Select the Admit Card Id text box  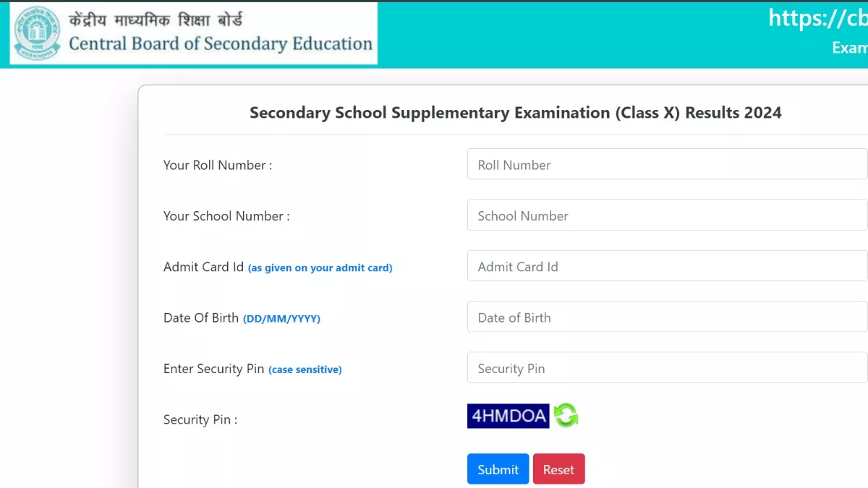pyautogui.click(x=665, y=267)
